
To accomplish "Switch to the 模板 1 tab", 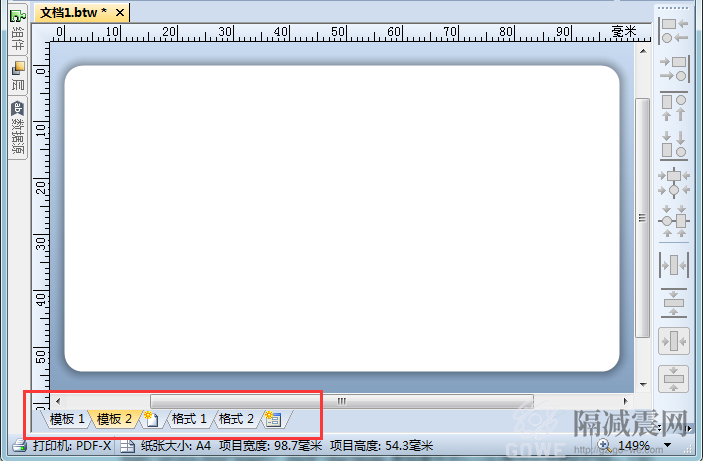I will coord(67,419).
